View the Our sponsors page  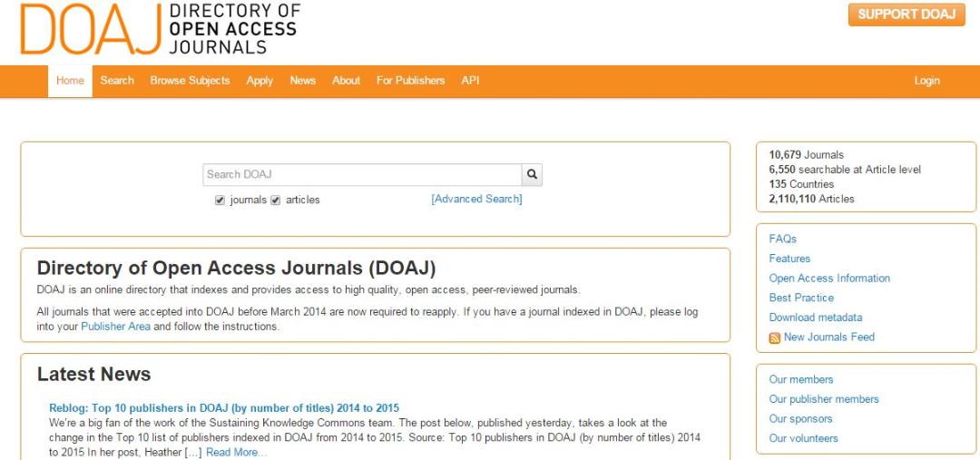click(800, 419)
